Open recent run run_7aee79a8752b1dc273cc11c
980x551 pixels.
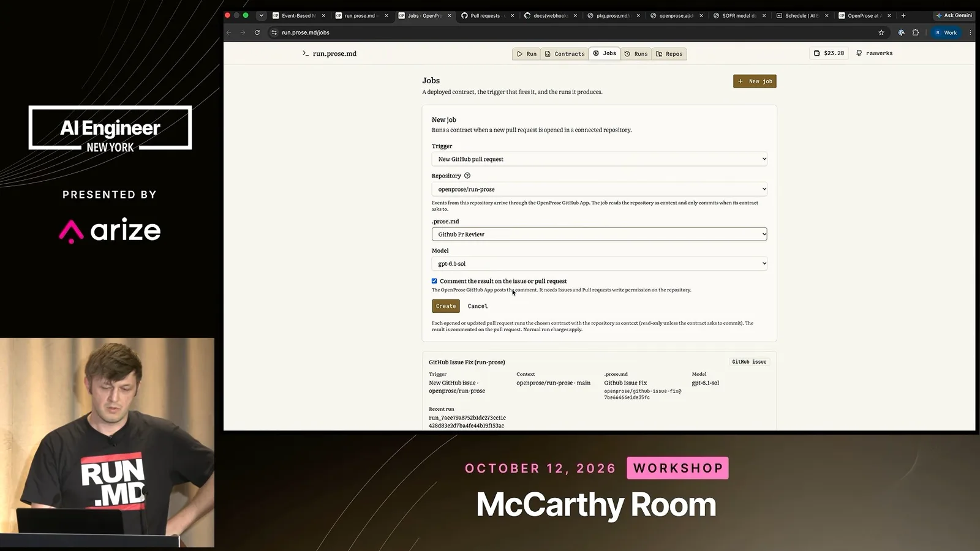467,422
